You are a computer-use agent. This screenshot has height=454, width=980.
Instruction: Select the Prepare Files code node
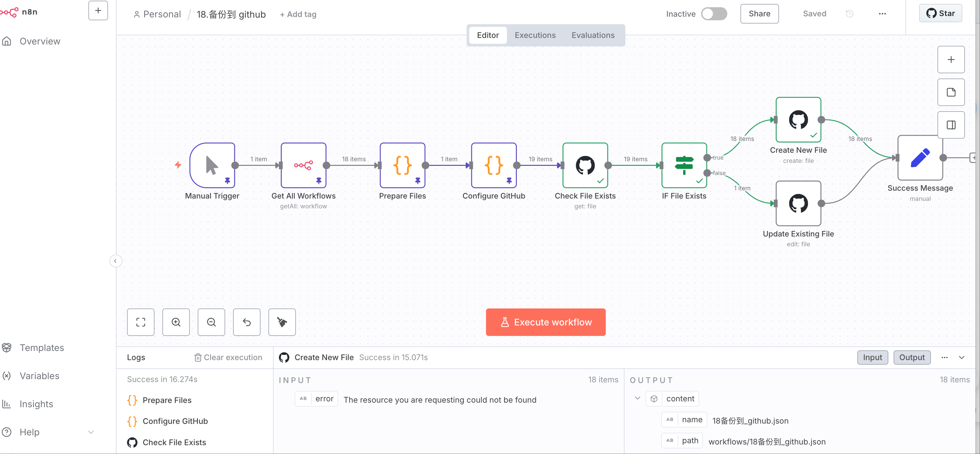click(x=402, y=165)
